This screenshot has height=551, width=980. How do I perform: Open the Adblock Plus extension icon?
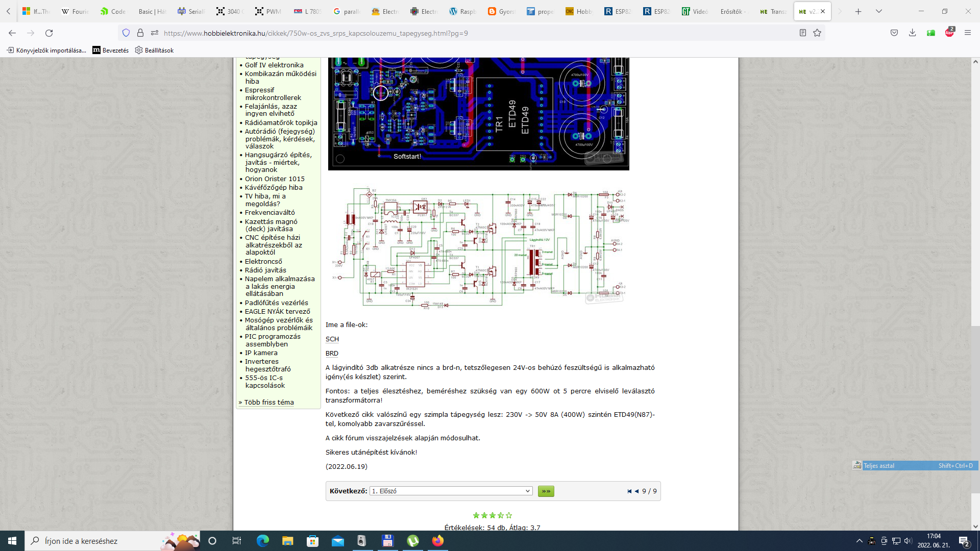tap(949, 33)
